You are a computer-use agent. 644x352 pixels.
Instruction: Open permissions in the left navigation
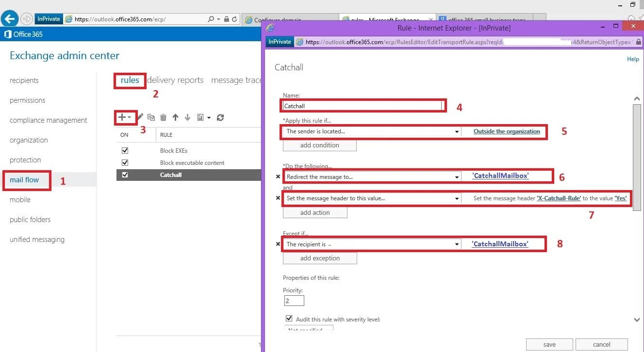coord(28,100)
